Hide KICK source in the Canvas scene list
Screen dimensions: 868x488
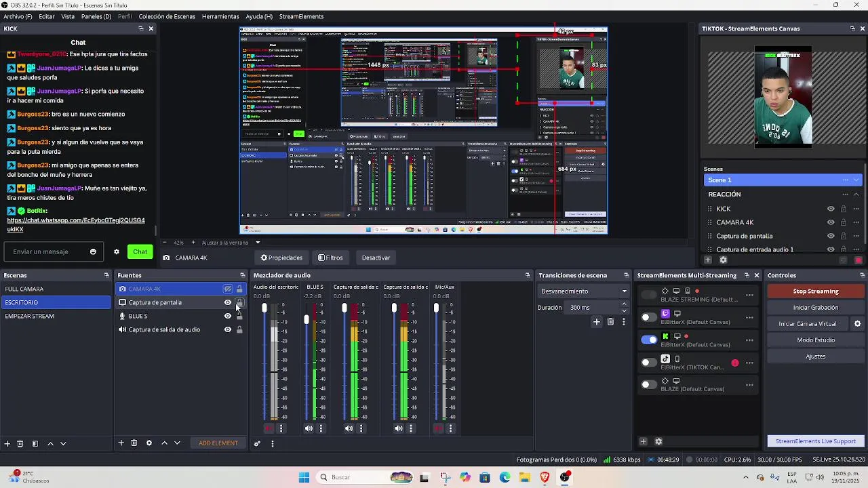[831, 209]
